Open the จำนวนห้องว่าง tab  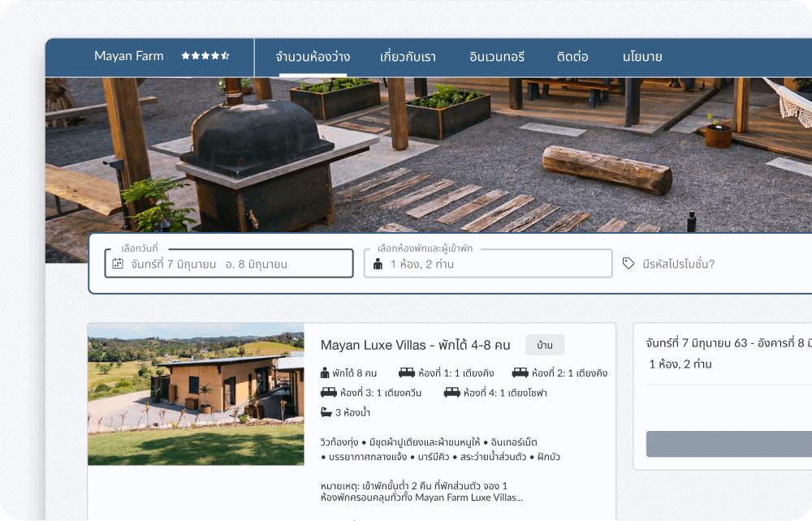[313, 56]
